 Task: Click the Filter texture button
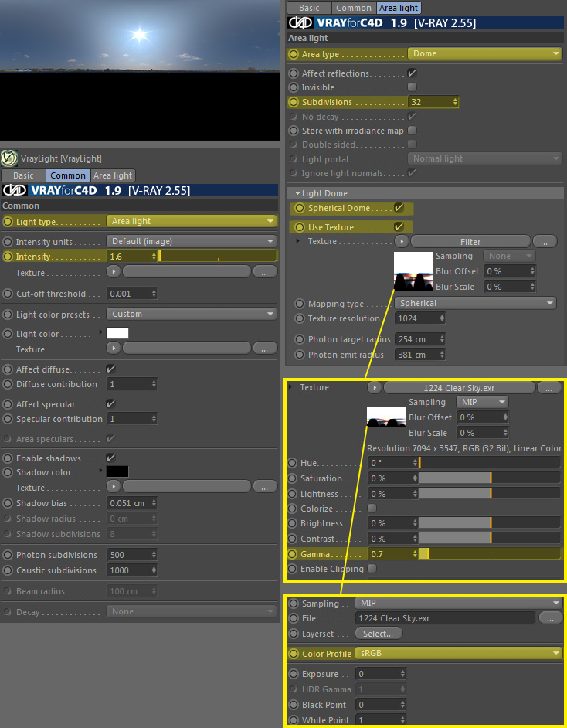(x=470, y=241)
